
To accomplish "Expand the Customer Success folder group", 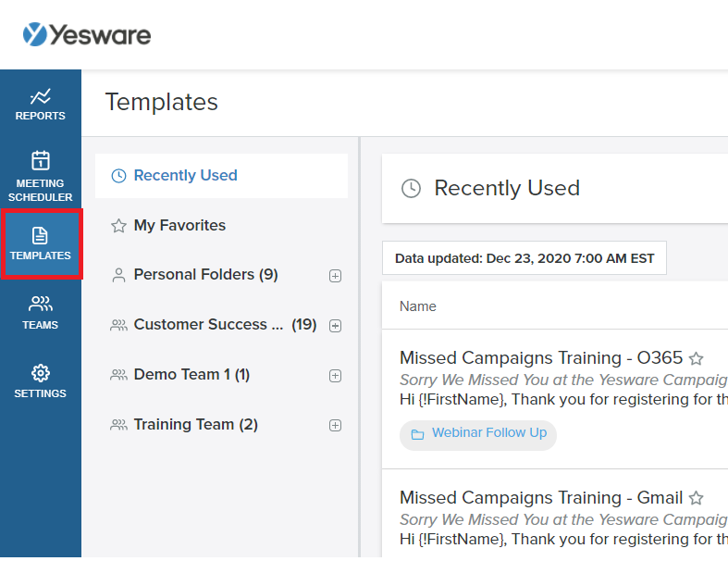I will coord(336,326).
